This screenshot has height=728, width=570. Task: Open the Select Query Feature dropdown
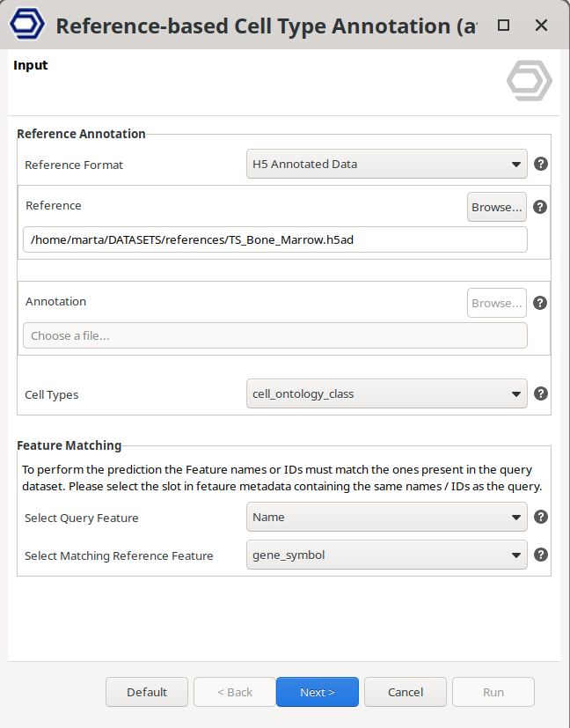(x=386, y=517)
